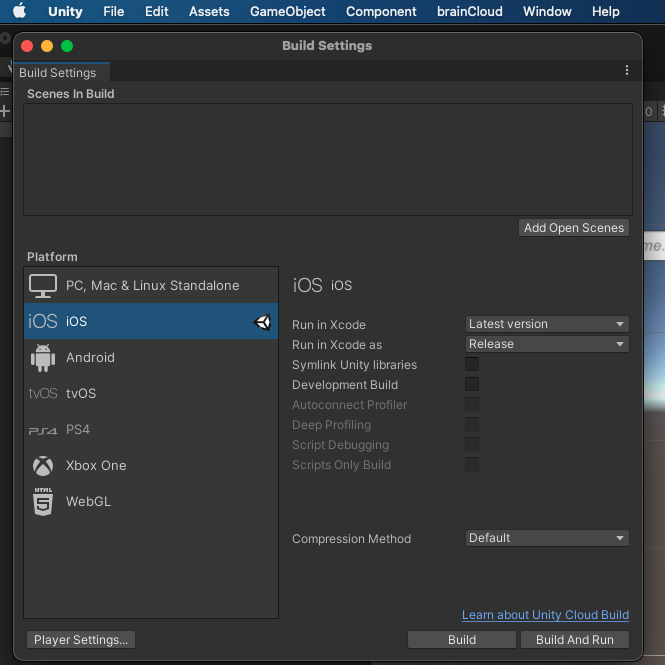Click the tvOS platform logo icon
The width and height of the screenshot is (665, 665).
43,394
